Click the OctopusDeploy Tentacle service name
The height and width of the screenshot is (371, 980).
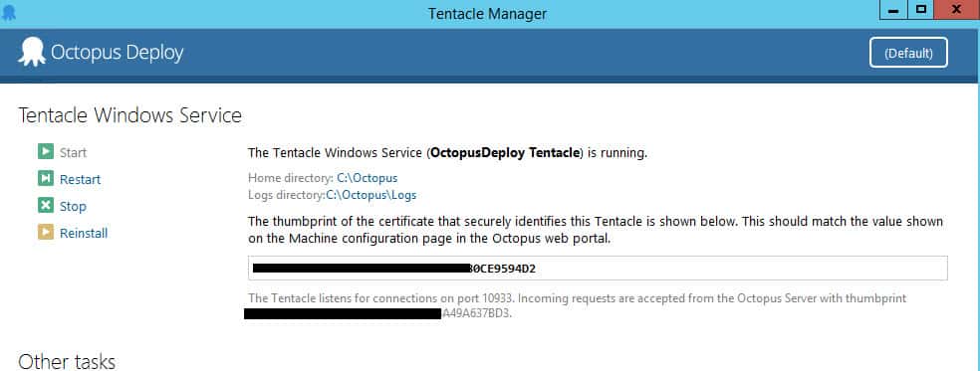[x=505, y=152]
